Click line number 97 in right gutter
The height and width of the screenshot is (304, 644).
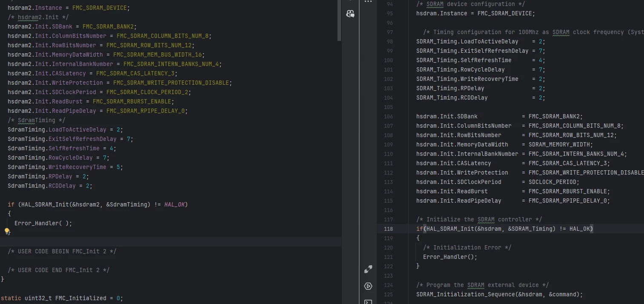coord(390,32)
